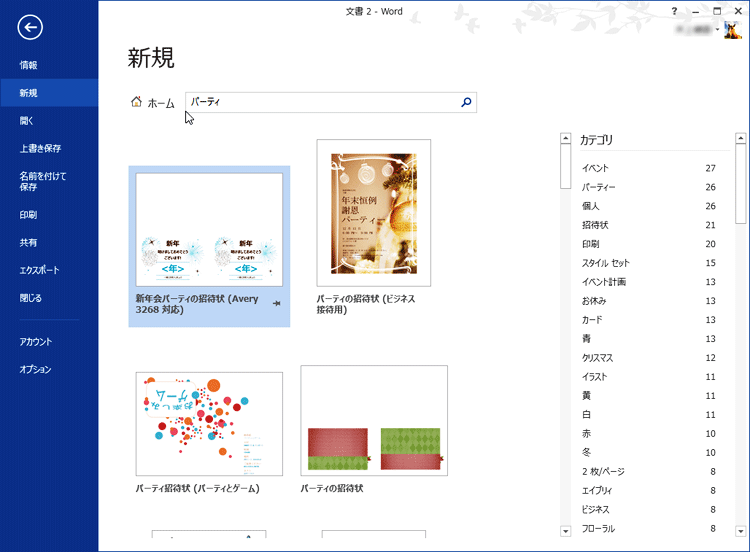The height and width of the screenshot is (552, 750).
Task: Filter by フローラル category
Action: coord(649,529)
